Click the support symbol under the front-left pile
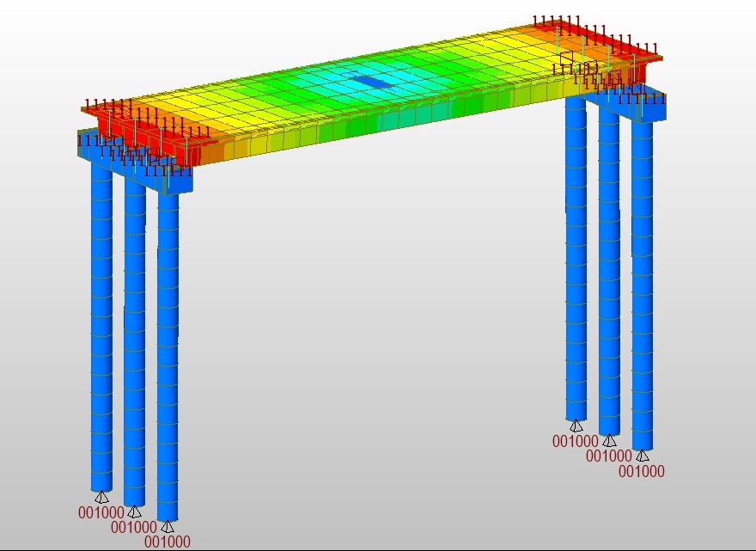 click(168, 527)
